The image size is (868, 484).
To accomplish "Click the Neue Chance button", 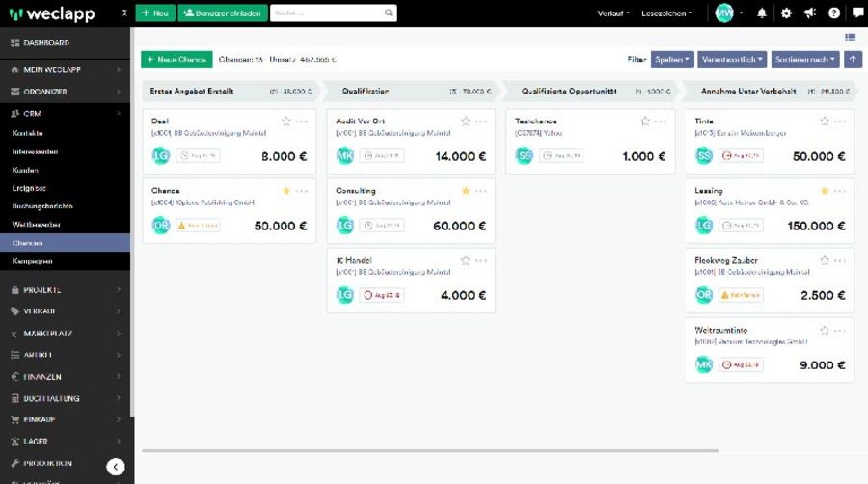I will tap(176, 60).
